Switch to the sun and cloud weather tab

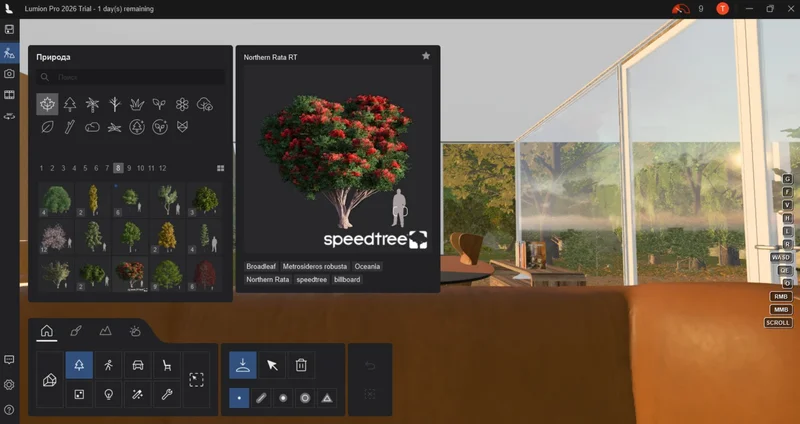135,331
